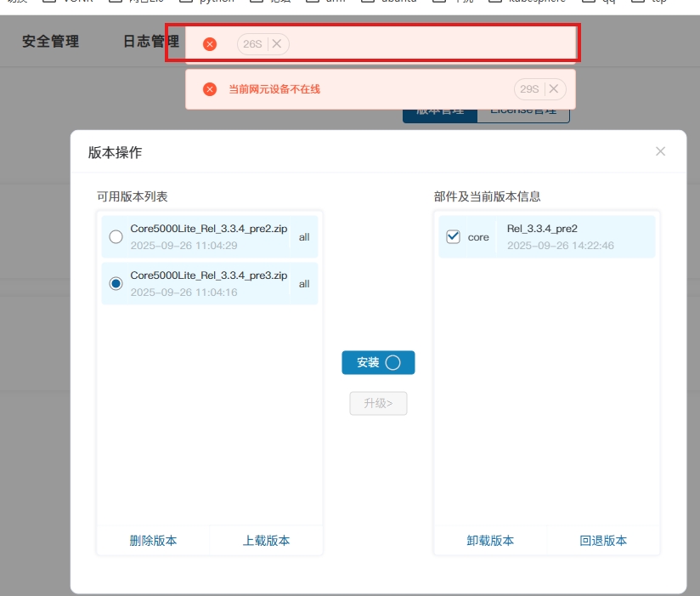Screen dimensions: 700x596
Task: Open the 日志管理 menu
Action: click(151, 41)
